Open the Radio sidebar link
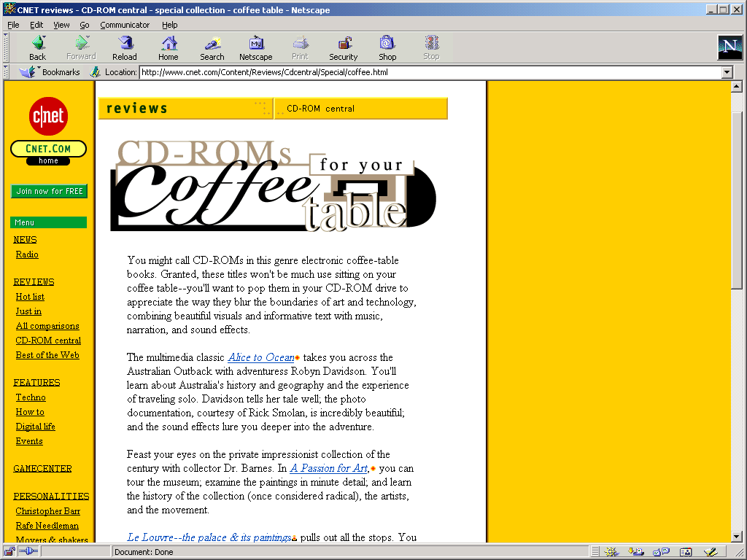The image size is (747, 560). pyautogui.click(x=27, y=254)
